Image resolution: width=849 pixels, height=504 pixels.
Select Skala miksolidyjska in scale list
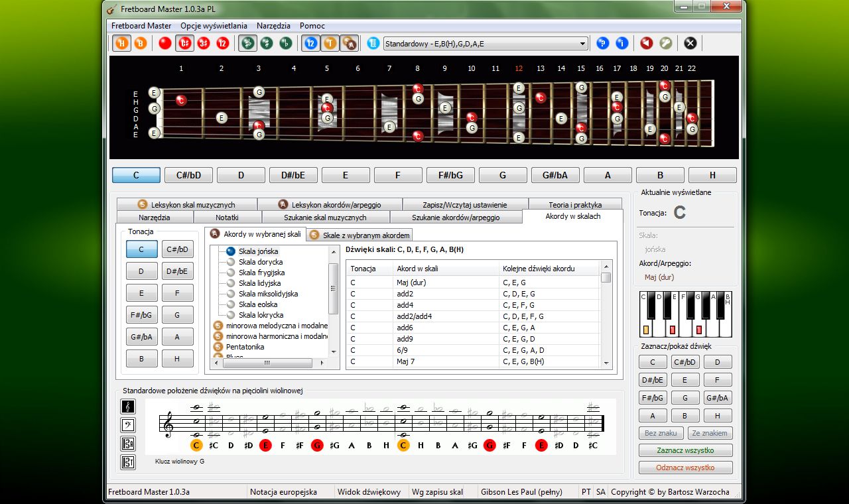tap(261, 294)
